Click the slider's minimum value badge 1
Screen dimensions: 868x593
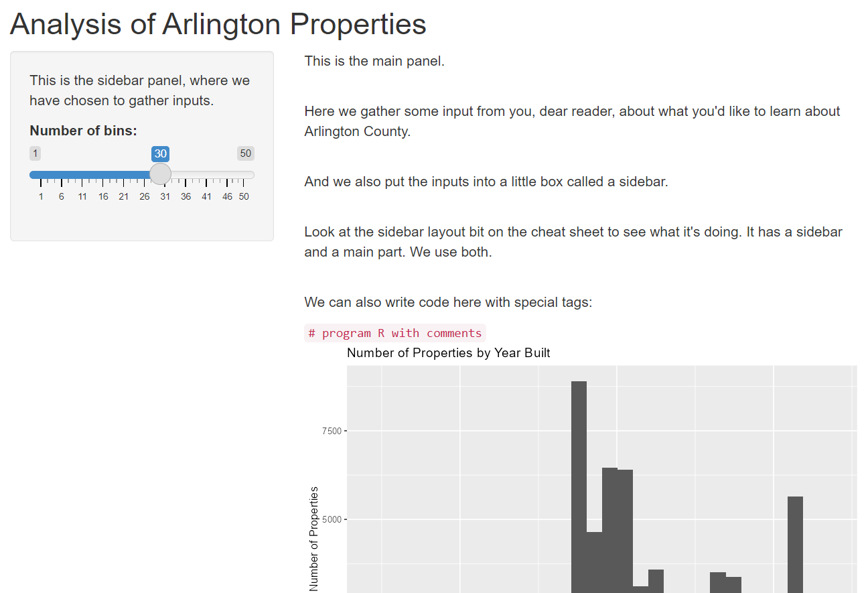click(35, 153)
